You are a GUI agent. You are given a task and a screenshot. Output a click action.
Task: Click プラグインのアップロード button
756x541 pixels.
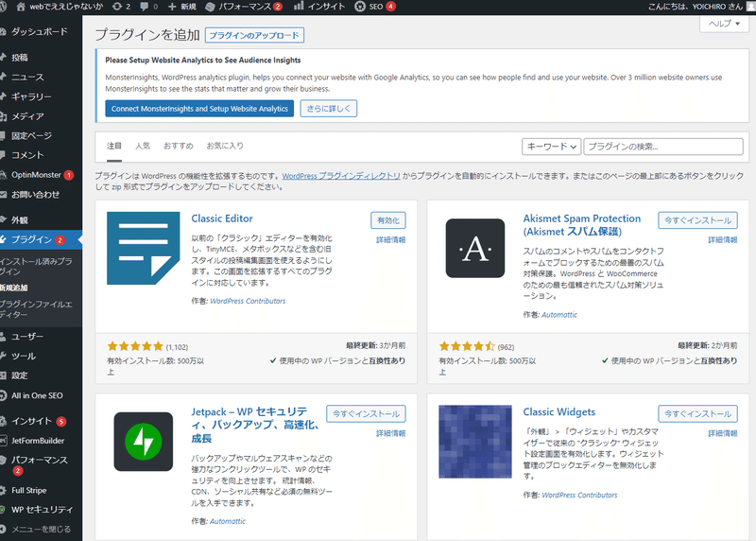coord(254,35)
